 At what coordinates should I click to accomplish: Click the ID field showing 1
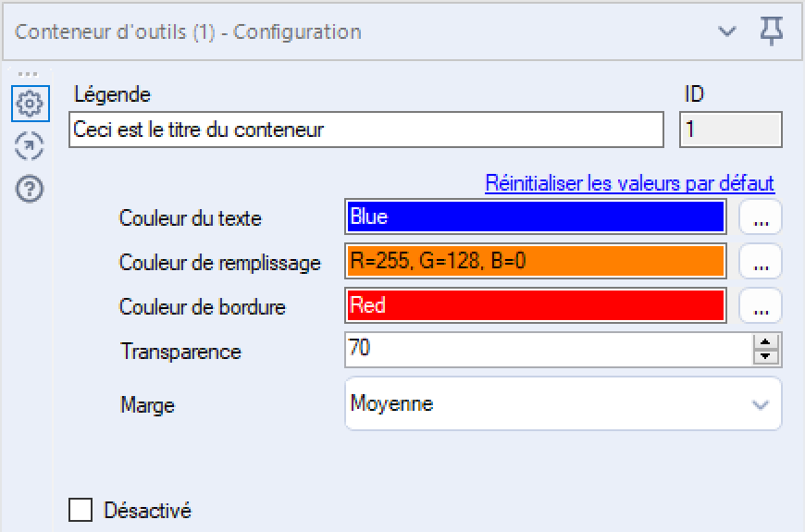731,130
